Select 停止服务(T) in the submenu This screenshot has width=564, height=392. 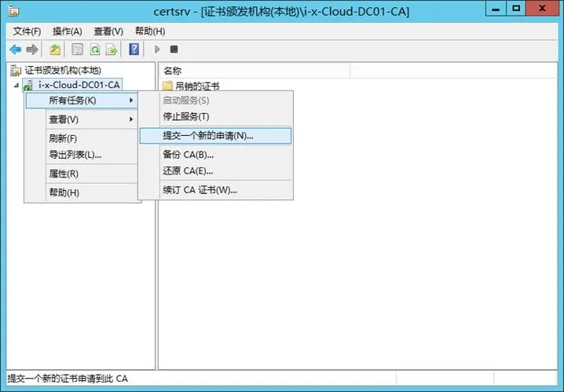click(215, 116)
